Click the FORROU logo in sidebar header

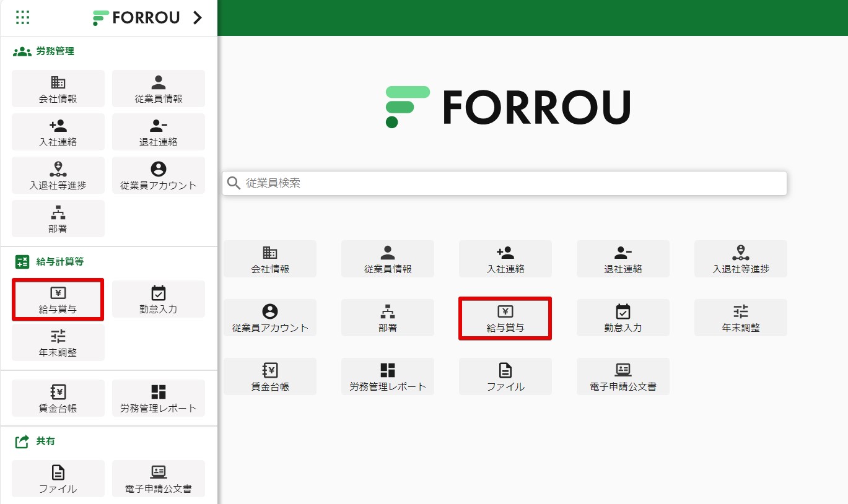(x=136, y=18)
